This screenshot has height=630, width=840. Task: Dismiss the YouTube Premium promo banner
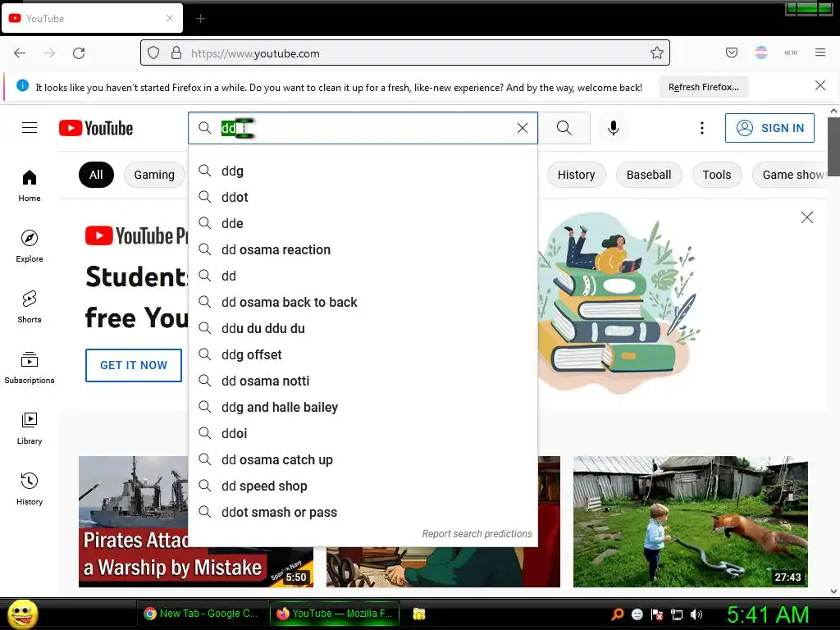tap(807, 217)
